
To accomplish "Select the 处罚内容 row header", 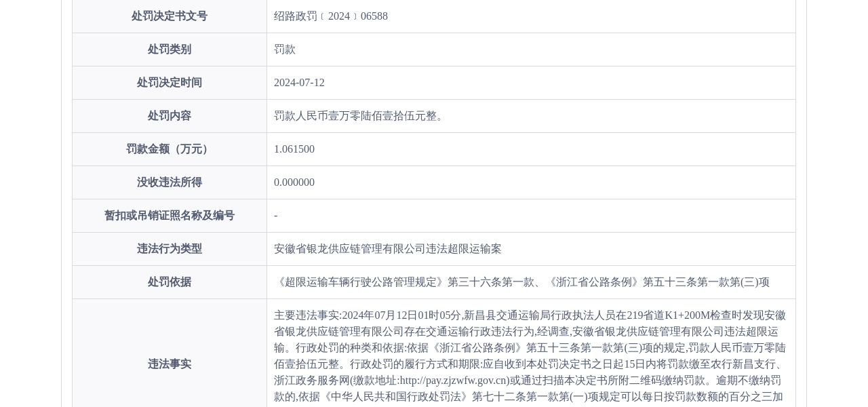I will click(x=169, y=116).
